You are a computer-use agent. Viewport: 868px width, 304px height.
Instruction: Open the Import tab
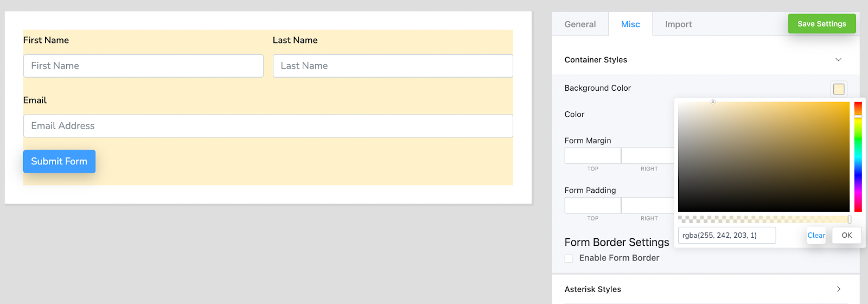678,24
